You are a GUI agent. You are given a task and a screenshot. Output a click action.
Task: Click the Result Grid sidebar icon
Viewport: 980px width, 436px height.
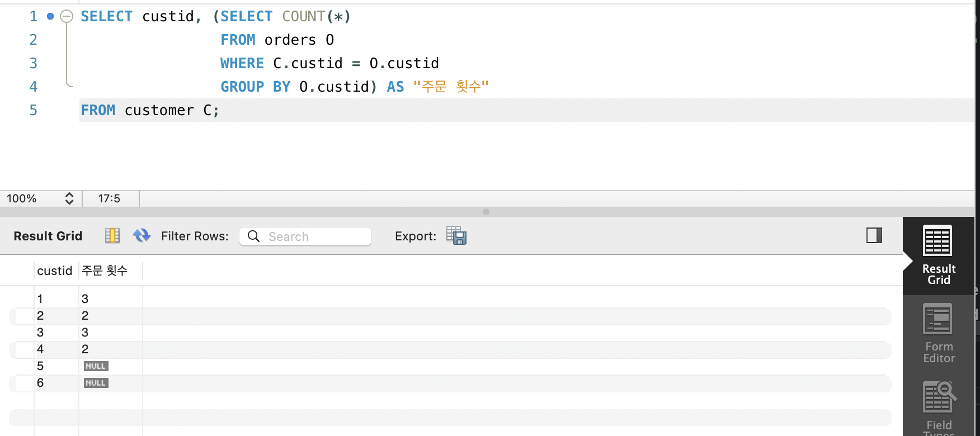click(x=938, y=255)
